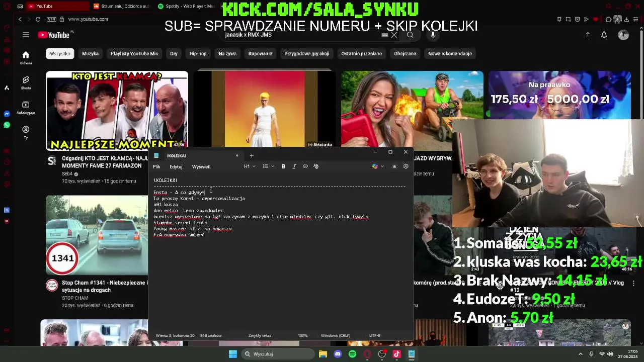Image resolution: width=644 pixels, height=362 pixels.
Task: Open the Wyświetl menu in Notepad
Action: (201, 166)
